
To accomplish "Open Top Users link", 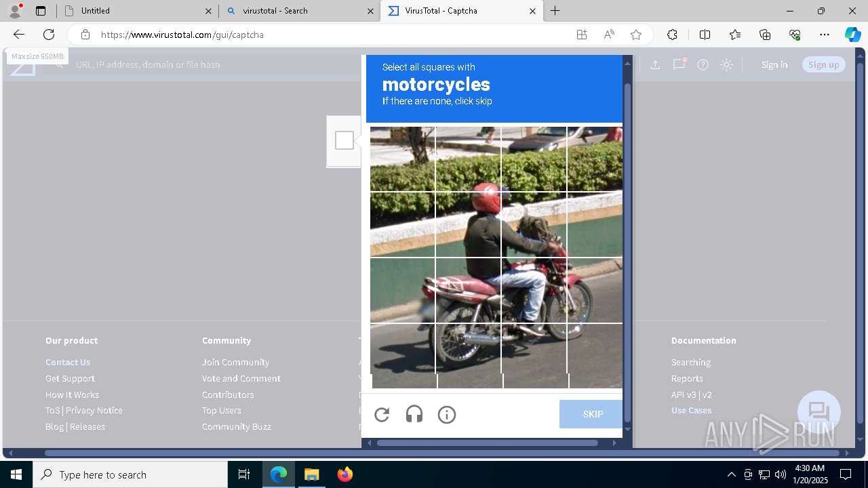I will click(x=221, y=411).
